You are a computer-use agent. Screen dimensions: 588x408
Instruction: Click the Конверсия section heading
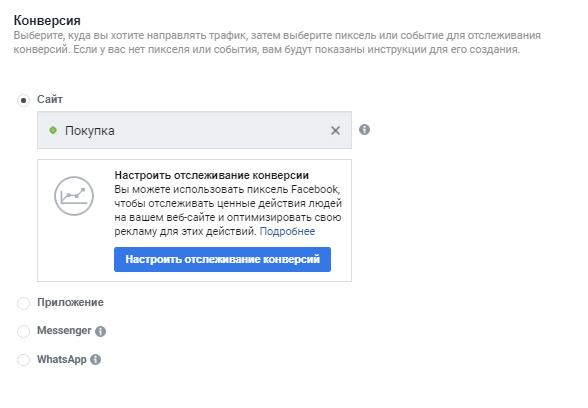(x=47, y=20)
